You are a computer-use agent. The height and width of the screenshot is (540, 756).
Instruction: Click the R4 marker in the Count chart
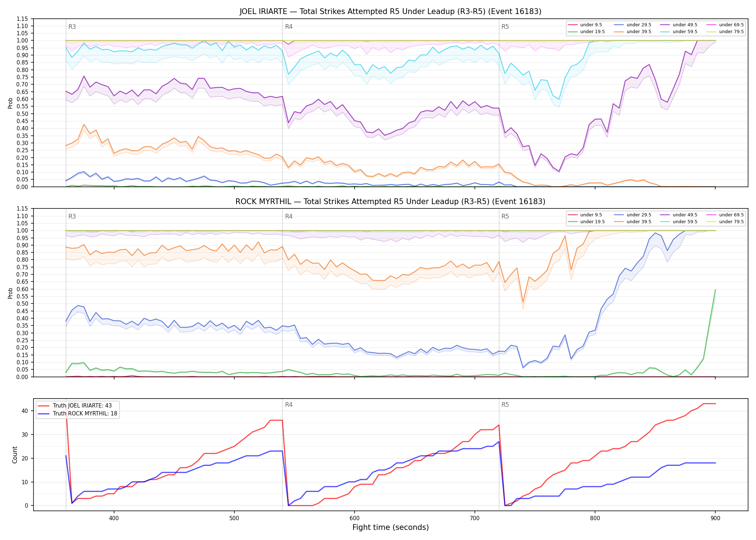coord(289,405)
